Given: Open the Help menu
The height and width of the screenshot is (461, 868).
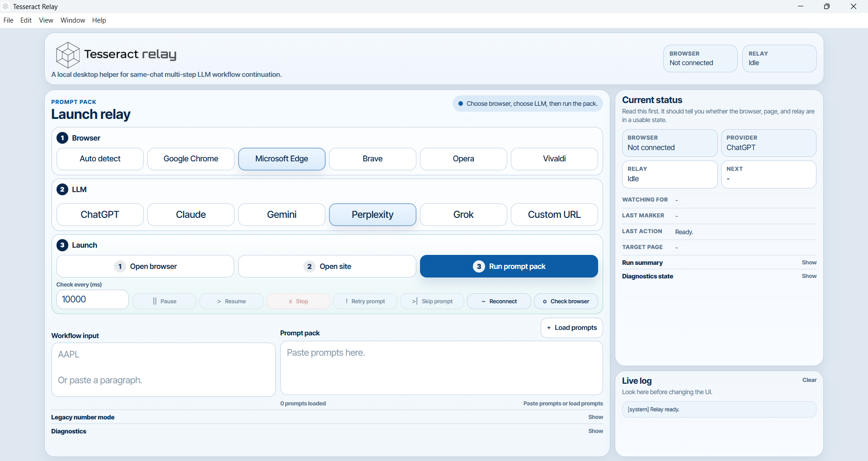Looking at the screenshot, I should 99,20.
